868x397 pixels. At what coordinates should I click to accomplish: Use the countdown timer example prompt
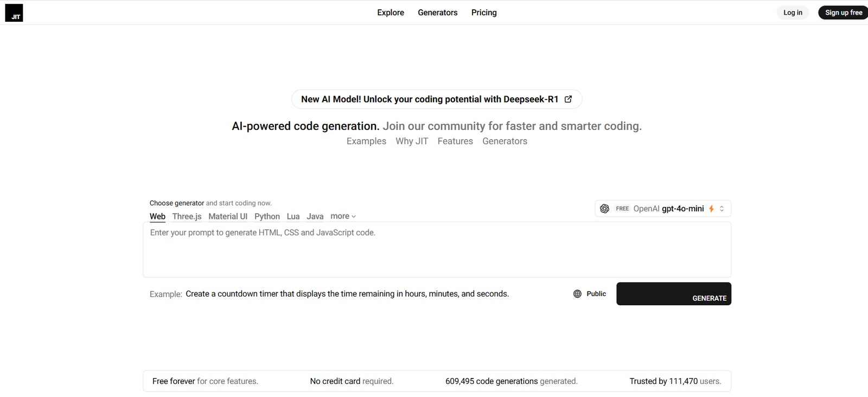click(x=347, y=294)
